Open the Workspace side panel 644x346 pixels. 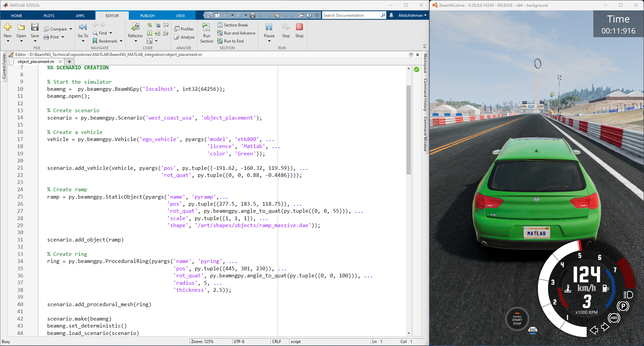coord(425,63)
